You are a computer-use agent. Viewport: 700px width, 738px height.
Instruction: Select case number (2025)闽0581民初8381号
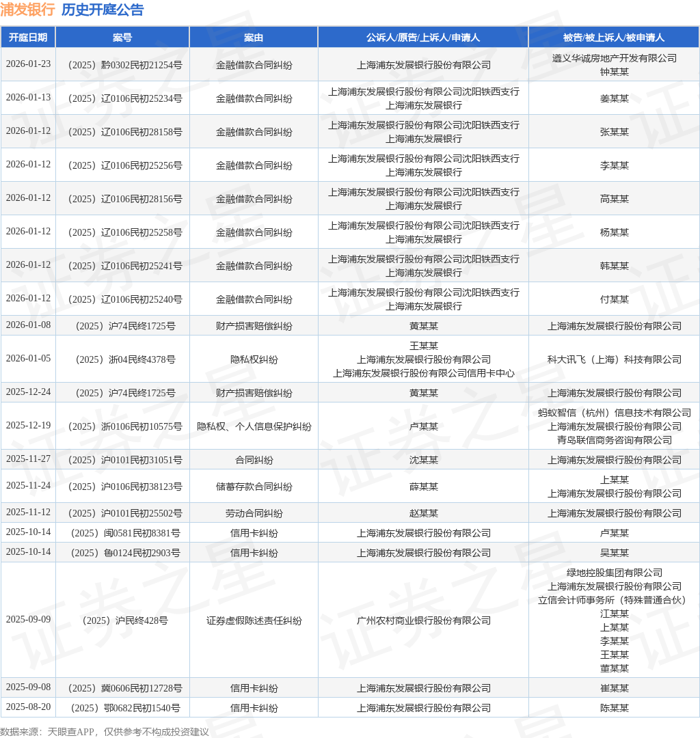tap(125, 533)
